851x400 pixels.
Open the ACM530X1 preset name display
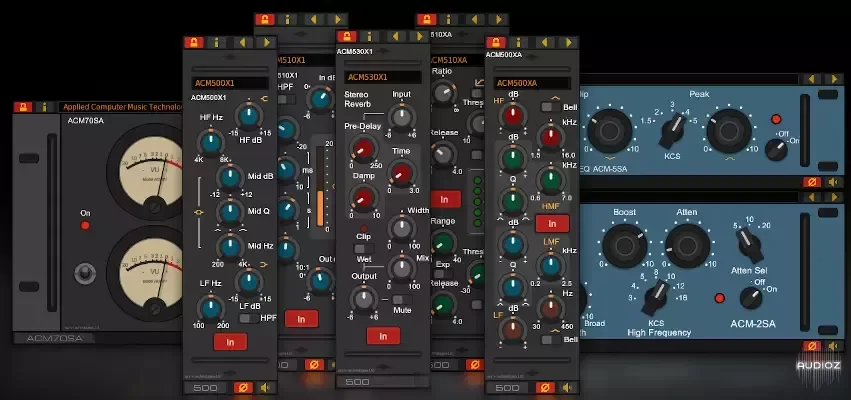(384, 77)
